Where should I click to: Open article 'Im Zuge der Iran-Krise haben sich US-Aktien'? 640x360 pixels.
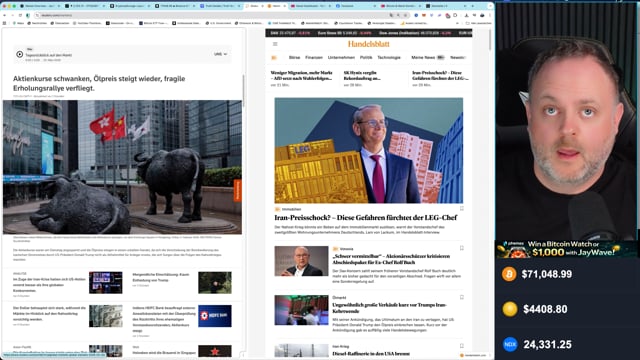point(49,285)
